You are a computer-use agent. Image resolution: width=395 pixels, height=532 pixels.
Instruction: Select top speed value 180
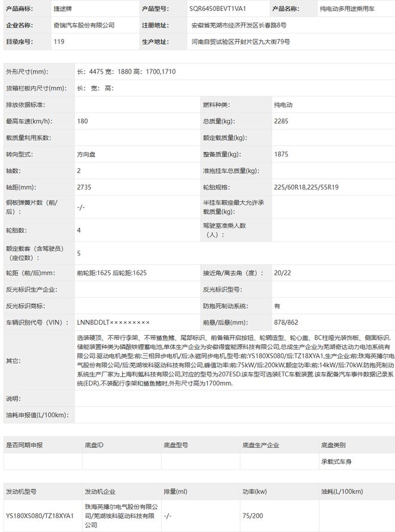point(83,121)
